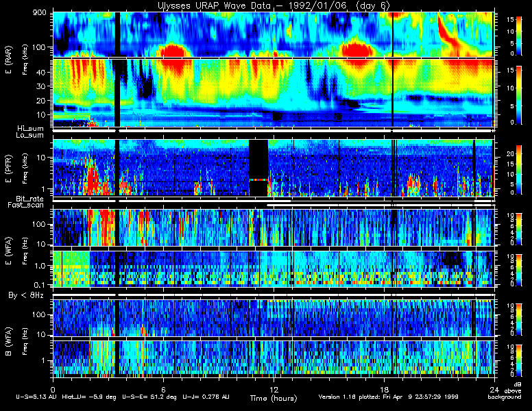Click the time axis tick label '24'
This screenshot has height=411, width=532.
click(x=494, y=390)
